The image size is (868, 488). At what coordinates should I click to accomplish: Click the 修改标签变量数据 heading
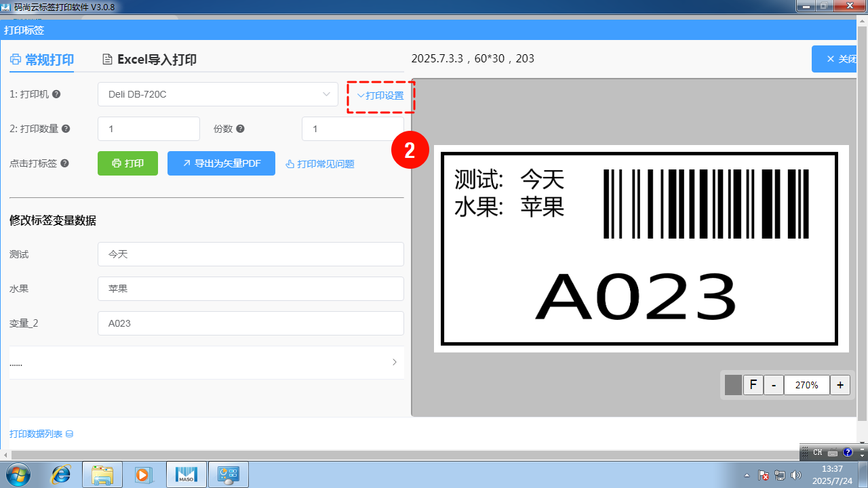(x=53, y=220)
